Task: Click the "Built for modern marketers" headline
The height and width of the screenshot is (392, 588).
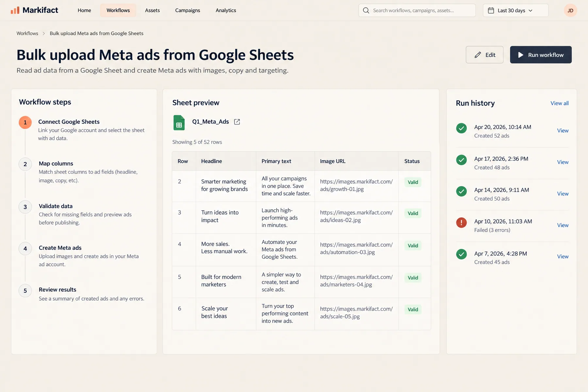Action: point(221,281)
